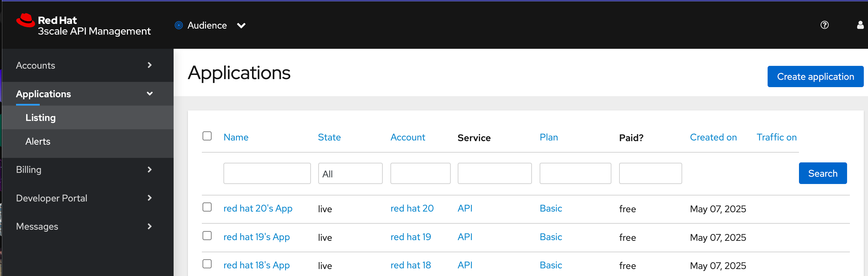This screenshot has height=276, width=868.
Task: Check the red hat 20's App row
Action: (x=207, y=207)
